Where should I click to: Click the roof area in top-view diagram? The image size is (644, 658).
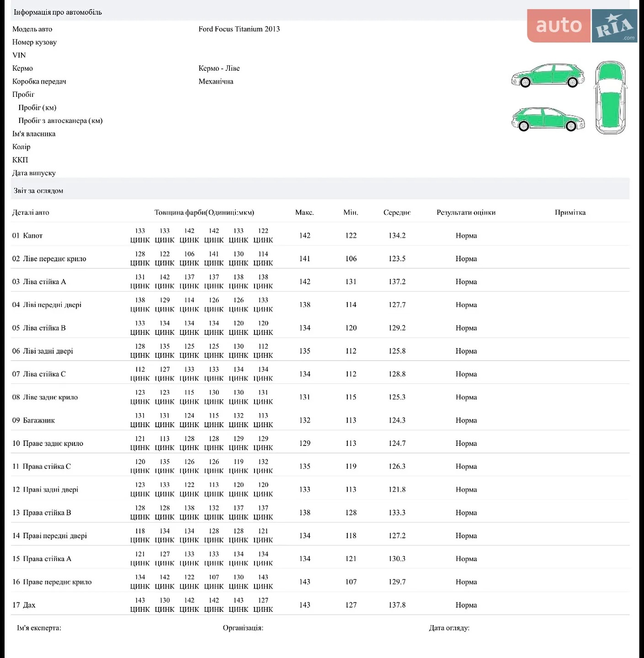(x=611, y=110)
